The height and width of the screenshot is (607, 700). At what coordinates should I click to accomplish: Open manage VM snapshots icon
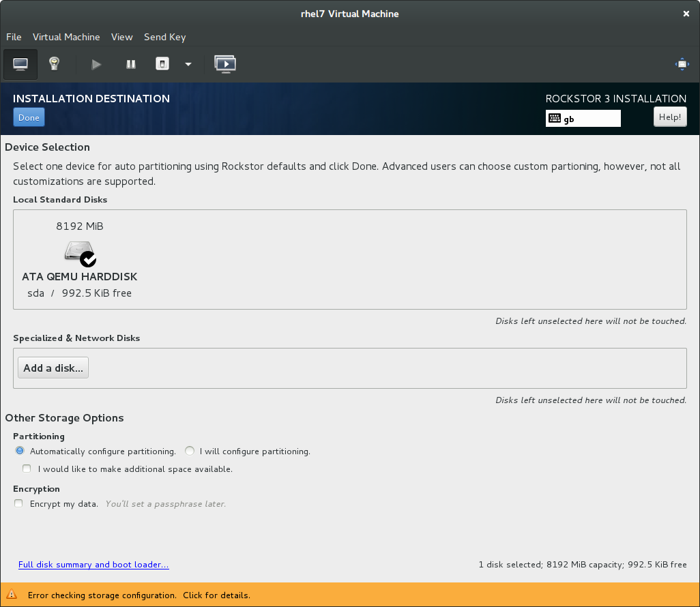[225, 64]
